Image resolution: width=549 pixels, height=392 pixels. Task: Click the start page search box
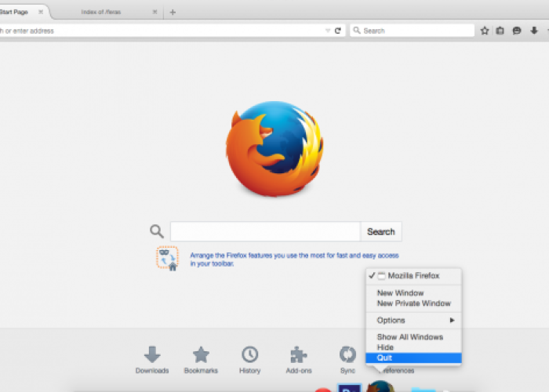(265, 231)
